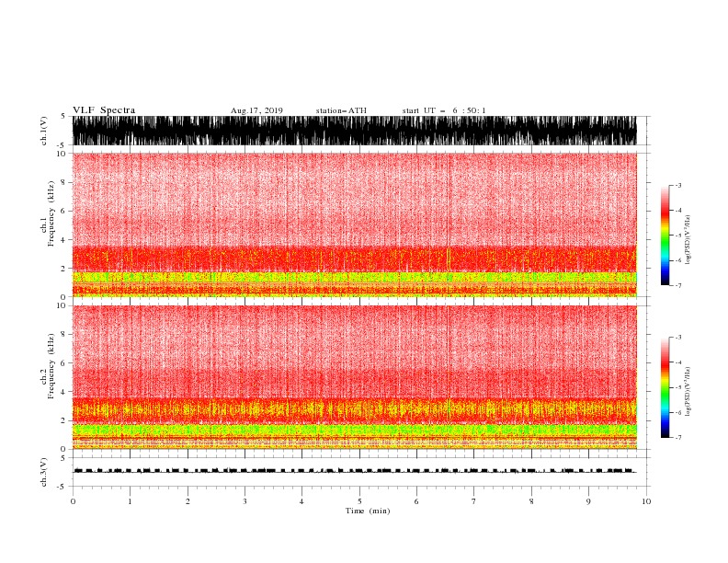
Task: Click the time axis tick label "1"
Action: click(130, 501)
